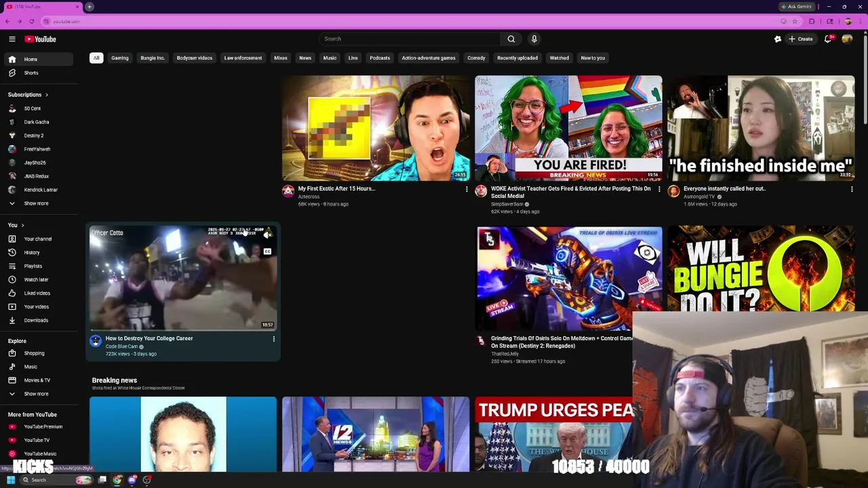This screenshot has height=488, width=868.
Task: Click the Ask Gemini button
Action: tap(796, 7)
